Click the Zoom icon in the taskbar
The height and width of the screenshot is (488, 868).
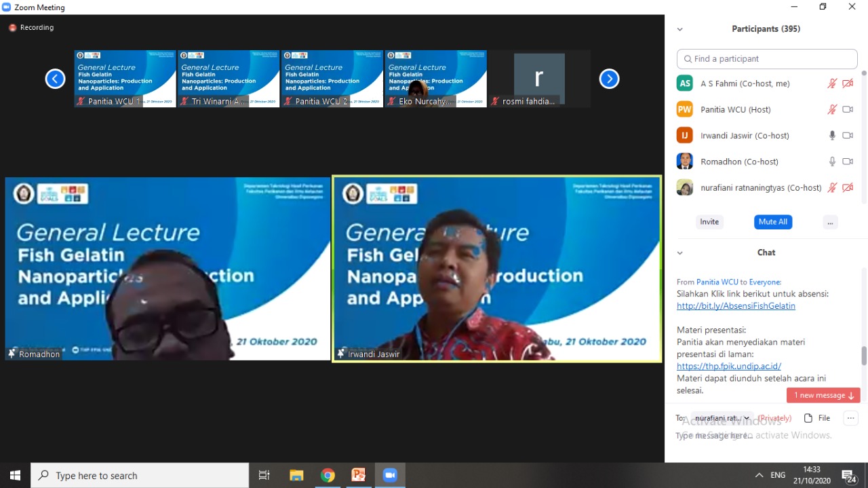point(389,475)
